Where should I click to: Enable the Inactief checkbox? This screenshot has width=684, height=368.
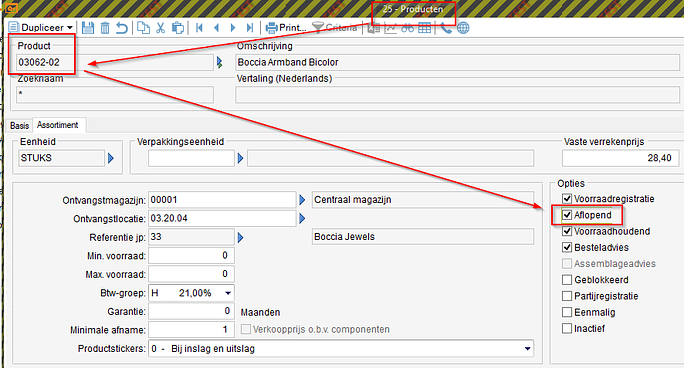click(x=567, y=328)
